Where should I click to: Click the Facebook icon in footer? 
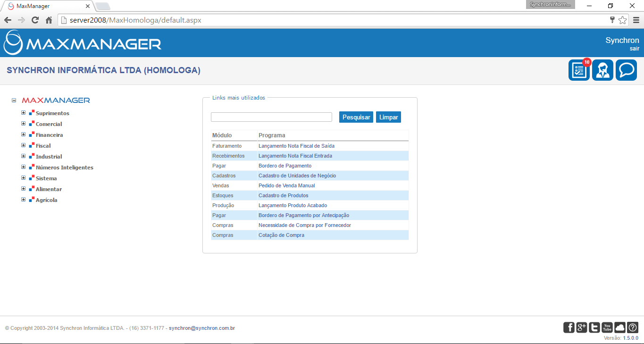click(569, 327)
